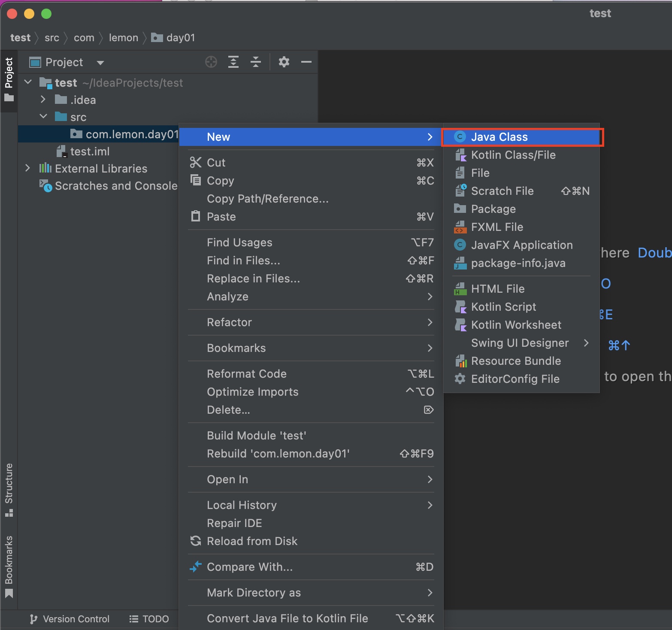
Task: Open Project panel settings gear
Action: tap(284, 62)
